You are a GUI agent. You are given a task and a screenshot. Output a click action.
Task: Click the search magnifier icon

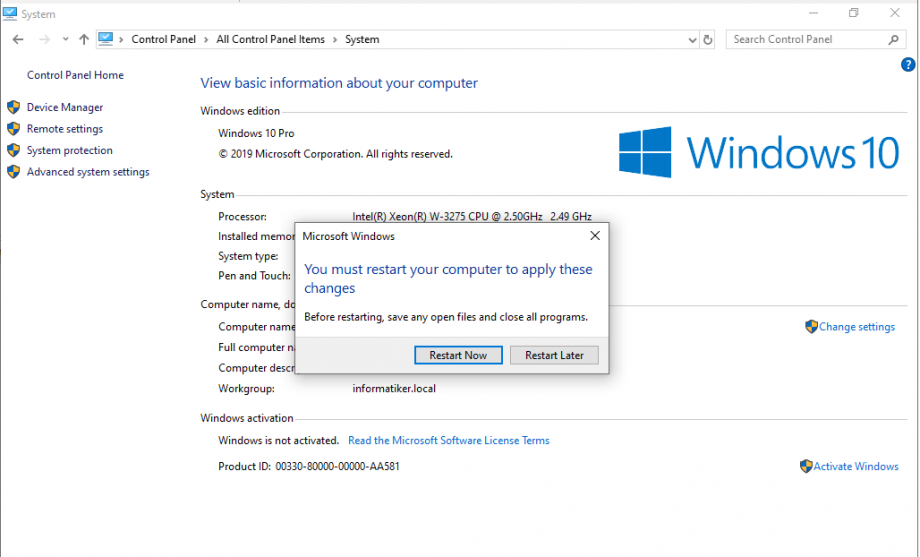(x=893, y=39)
